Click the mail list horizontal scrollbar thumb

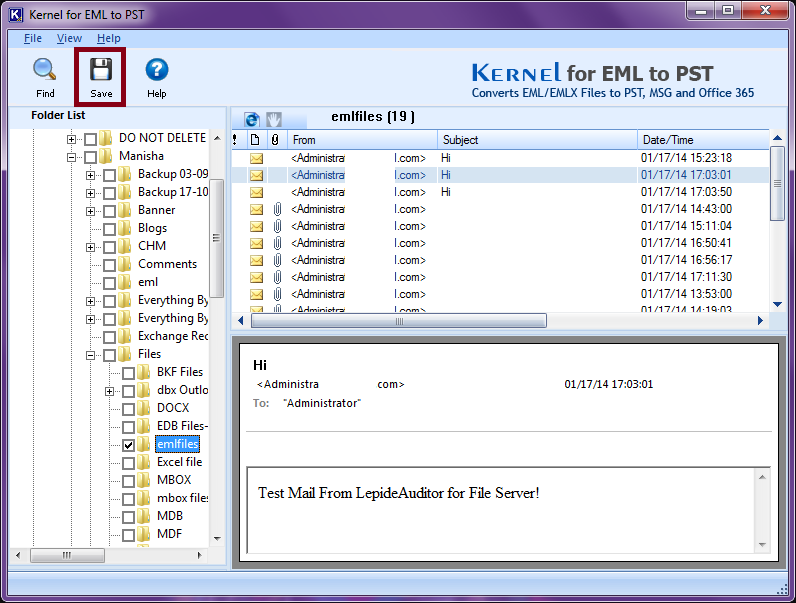[399, 321]
